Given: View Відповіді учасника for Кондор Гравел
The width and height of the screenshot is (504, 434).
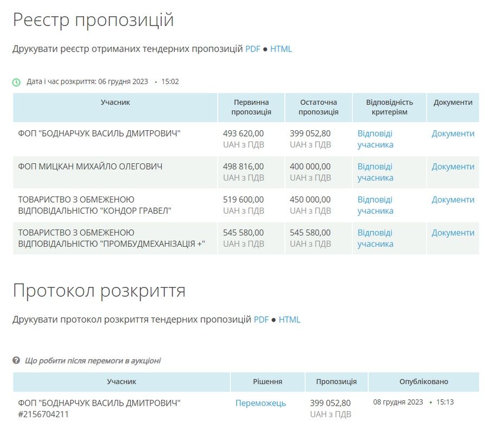Looking at the screenshot, I should 375,205.
